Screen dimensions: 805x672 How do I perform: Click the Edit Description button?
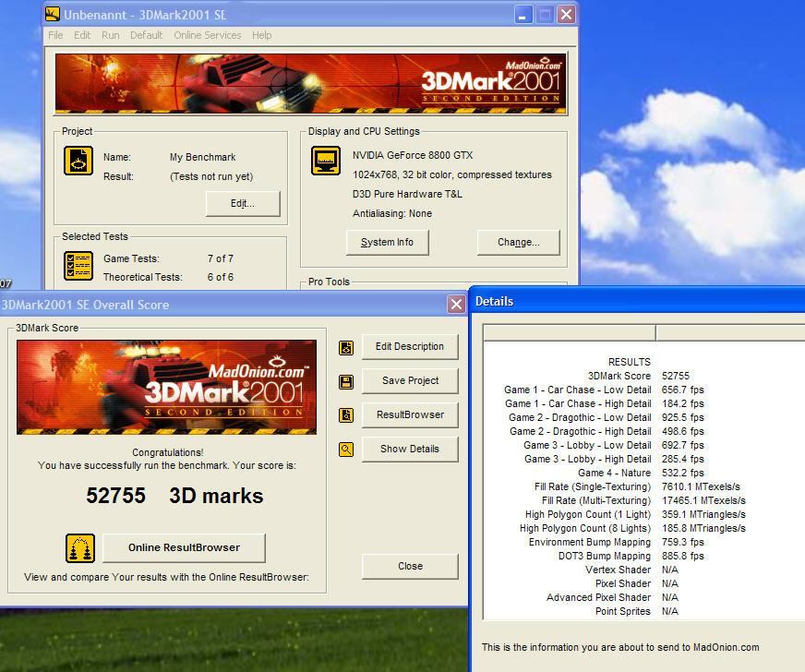click(410, 346)
